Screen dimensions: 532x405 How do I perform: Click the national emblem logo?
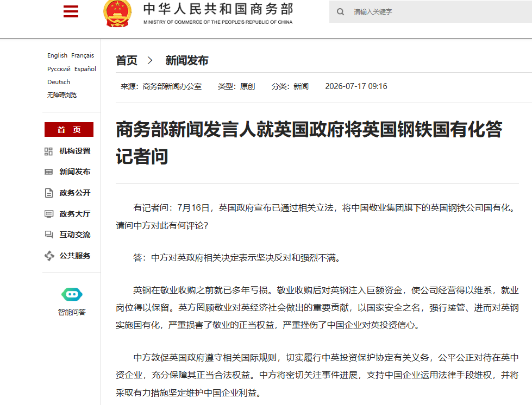click(x=117, y=14)
